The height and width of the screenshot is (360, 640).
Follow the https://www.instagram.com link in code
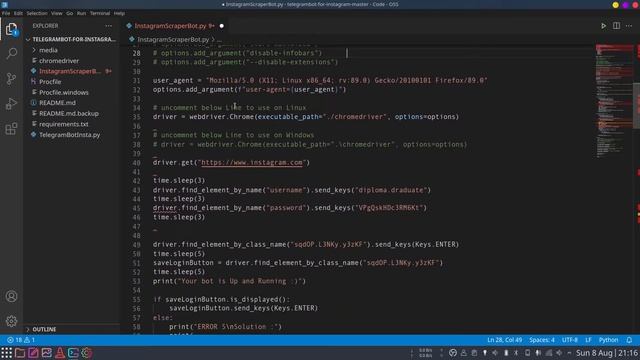[252, 162]
